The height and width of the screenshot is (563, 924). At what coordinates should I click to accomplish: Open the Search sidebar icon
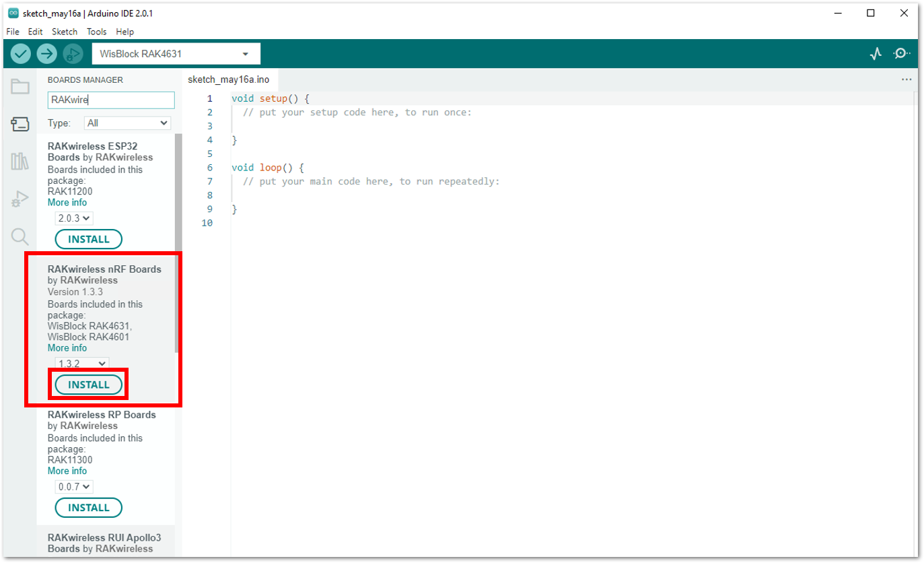pos(20,236)
